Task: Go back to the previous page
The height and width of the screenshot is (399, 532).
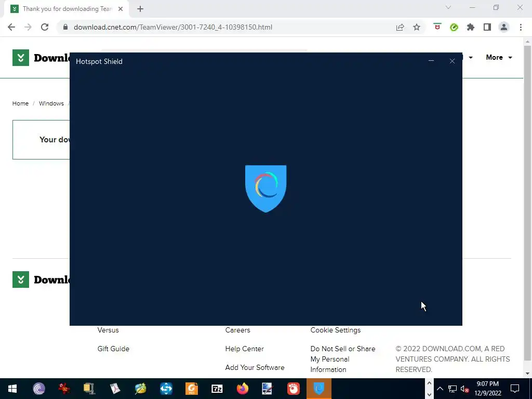Action: pos(11,27)
